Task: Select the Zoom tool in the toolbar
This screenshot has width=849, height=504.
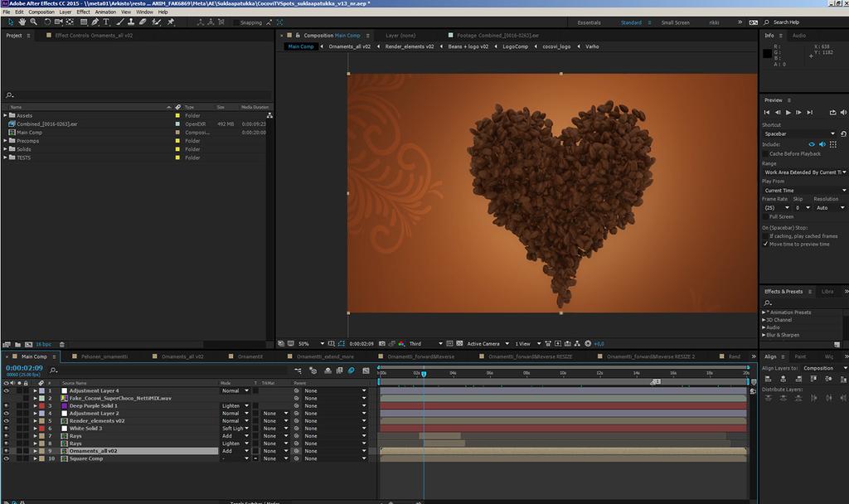Action: [x=33, y=22]
